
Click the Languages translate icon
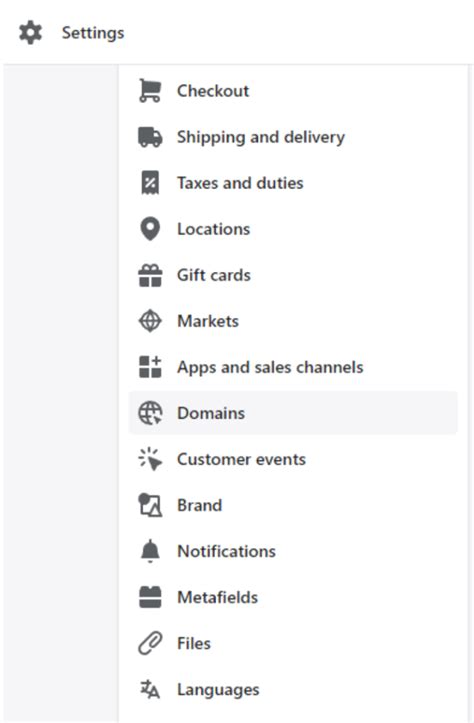pyautogui.click(x=150, y=689)
